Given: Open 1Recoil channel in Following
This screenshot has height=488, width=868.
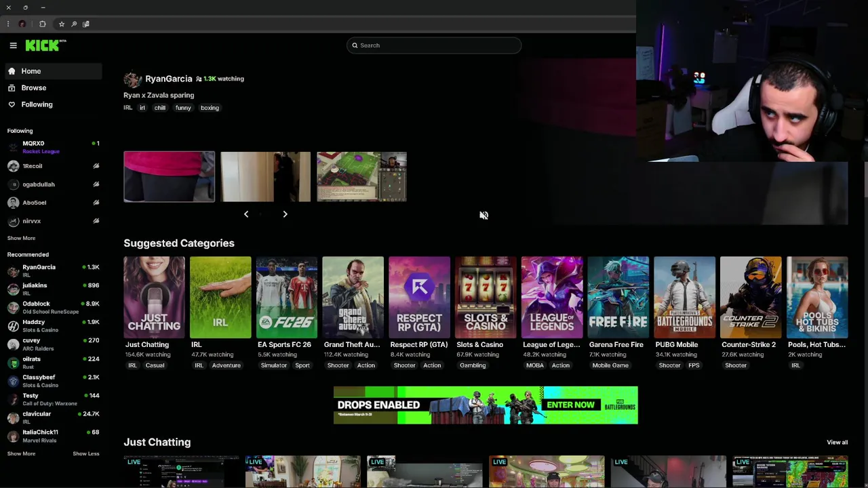Looking at the screenshot, I should tap(54, 166).
